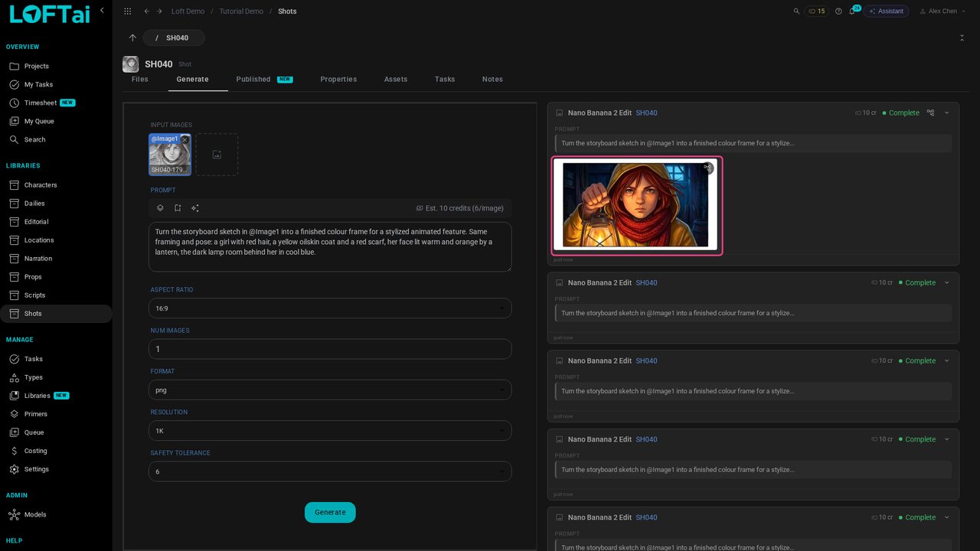
Task: Collapse the left sidebar with chevron
Action: [x=102, y=10]
